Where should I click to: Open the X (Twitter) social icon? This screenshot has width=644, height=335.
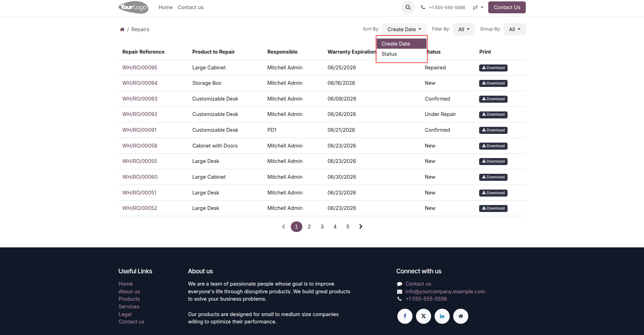click(423, 316)
